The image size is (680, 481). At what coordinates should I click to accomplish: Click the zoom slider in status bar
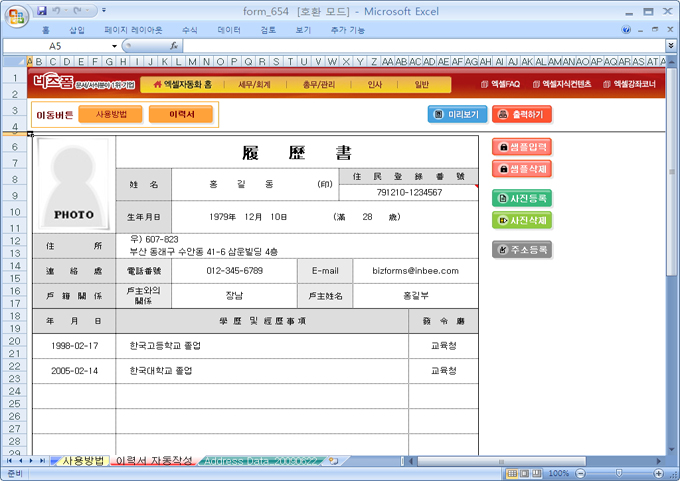tap(616, 473)
